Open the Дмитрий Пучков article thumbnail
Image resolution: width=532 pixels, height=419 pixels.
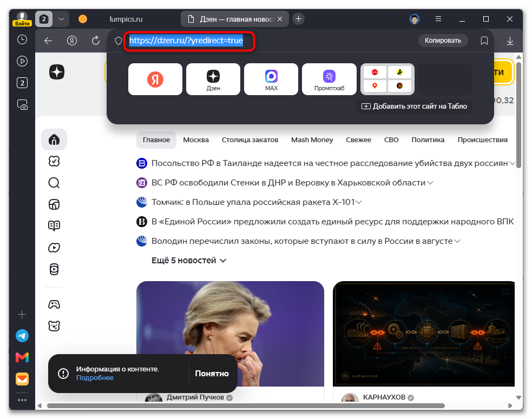pos(230,334)
